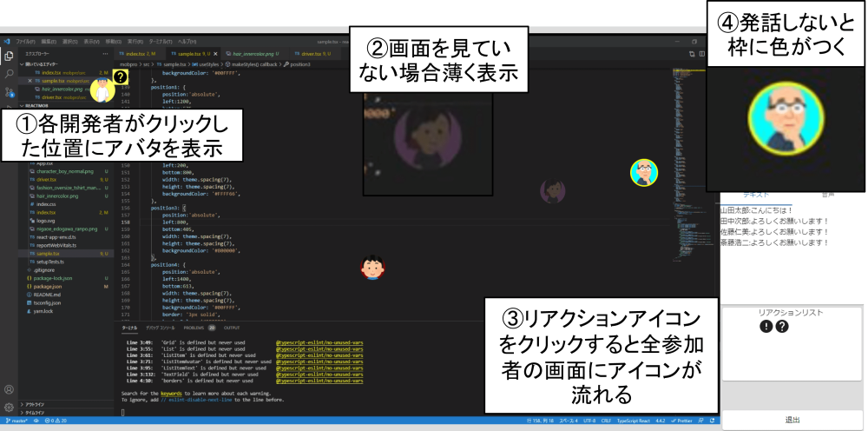Click the Accounts icon in activity bar
Image resolution: width=868 pixels, height=431 pixels.
9,390
